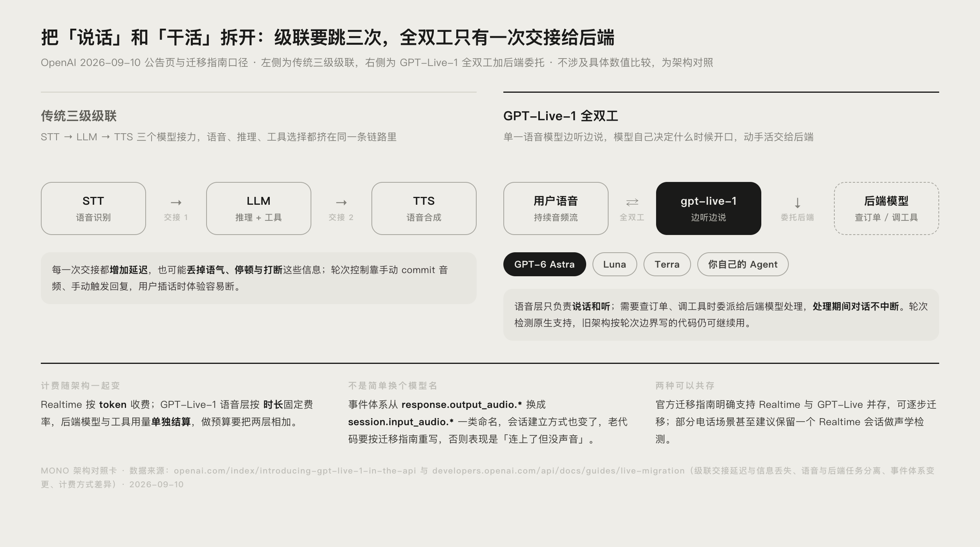Click the 交接 1 label
This screenshot has height=547, width=980.
(x=176, y=217)
